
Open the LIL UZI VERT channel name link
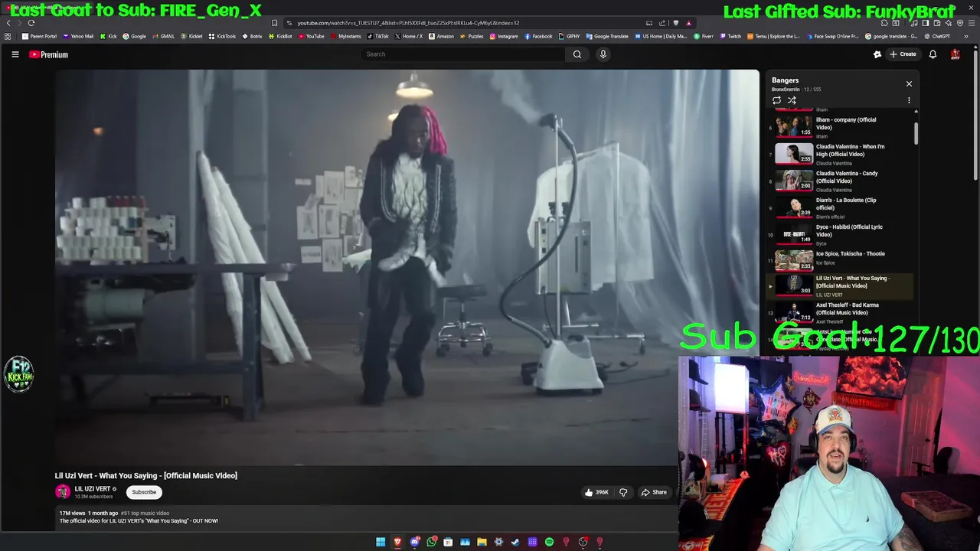93,489
